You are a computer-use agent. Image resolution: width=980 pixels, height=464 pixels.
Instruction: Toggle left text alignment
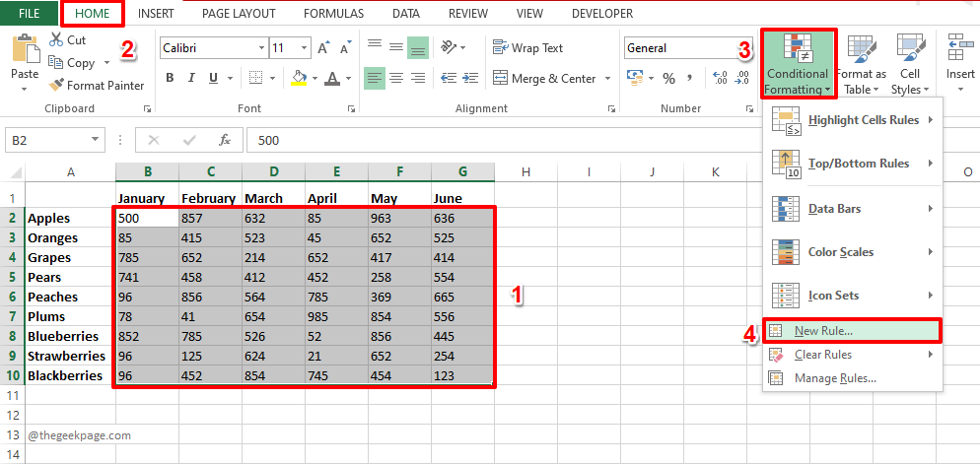tap(375, 78)
